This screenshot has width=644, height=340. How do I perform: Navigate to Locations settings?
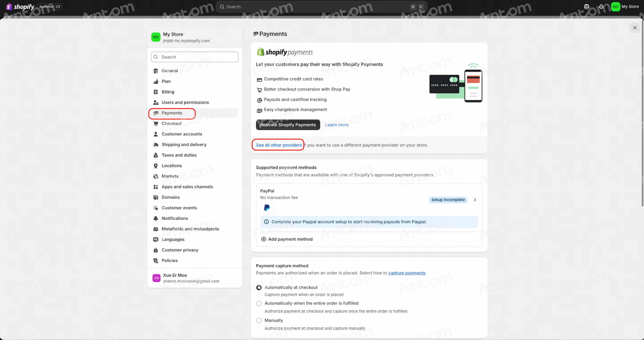point(195,166)
